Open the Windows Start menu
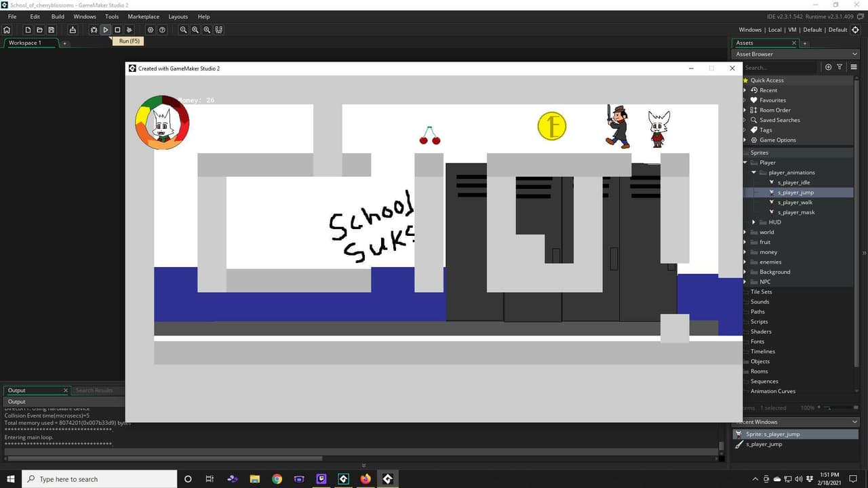868x488 pixels. (x=11, y=479)
